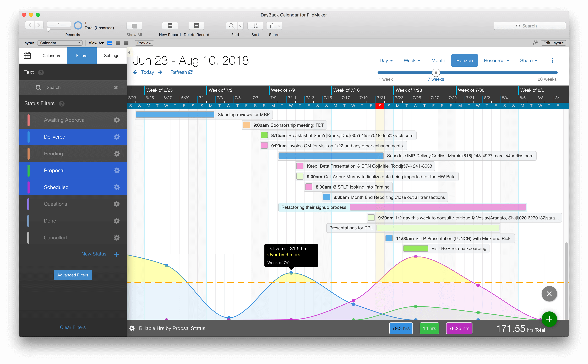Select Table view icon in View As
Viewport: 588px width, 364px height.
click(x=126, y=43)
